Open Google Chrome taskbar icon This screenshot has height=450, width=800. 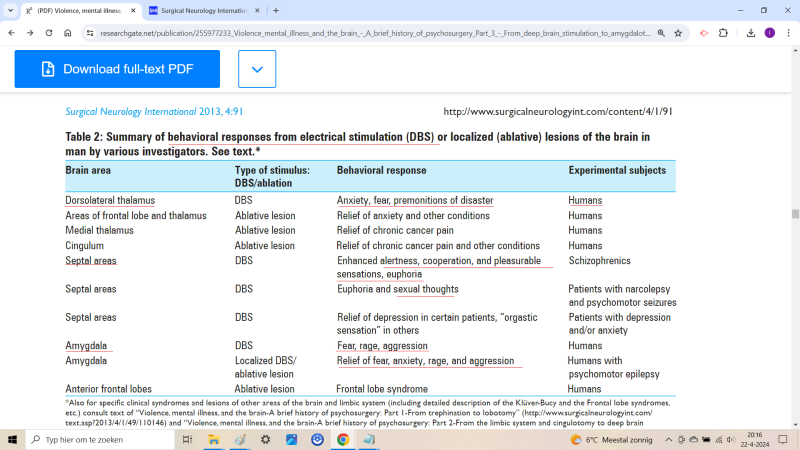343,439
